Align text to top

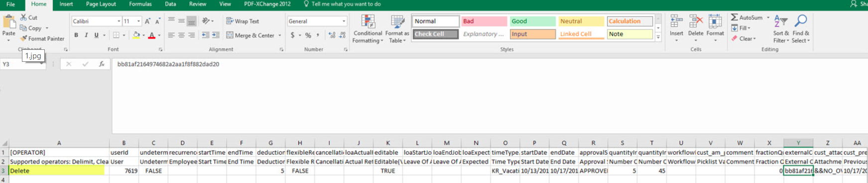[x=171, y=21]
